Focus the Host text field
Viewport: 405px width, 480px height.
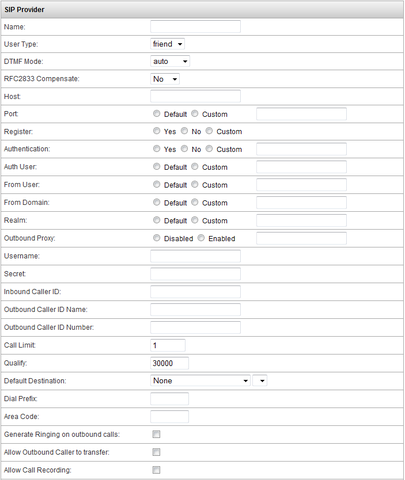tap(195, 96)
